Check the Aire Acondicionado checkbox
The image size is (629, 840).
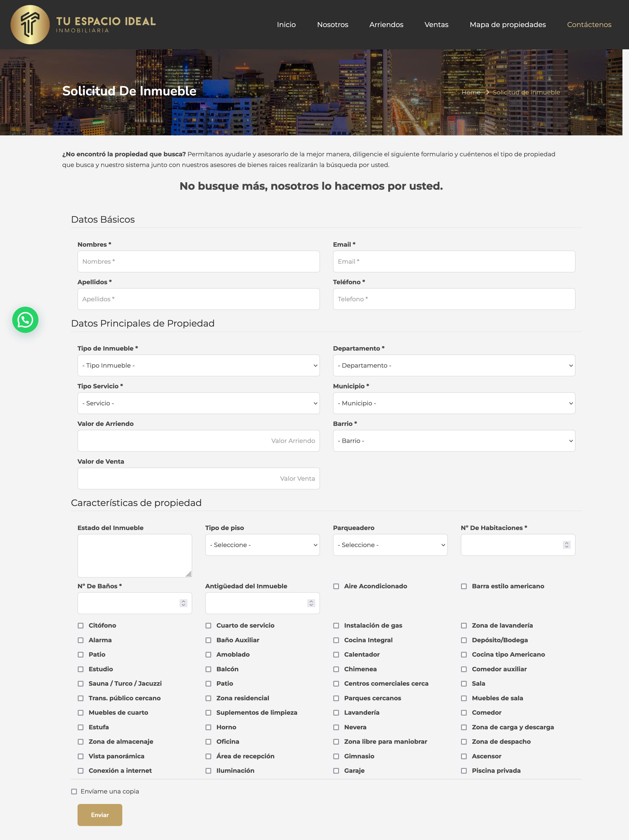[x=336, y=586]
